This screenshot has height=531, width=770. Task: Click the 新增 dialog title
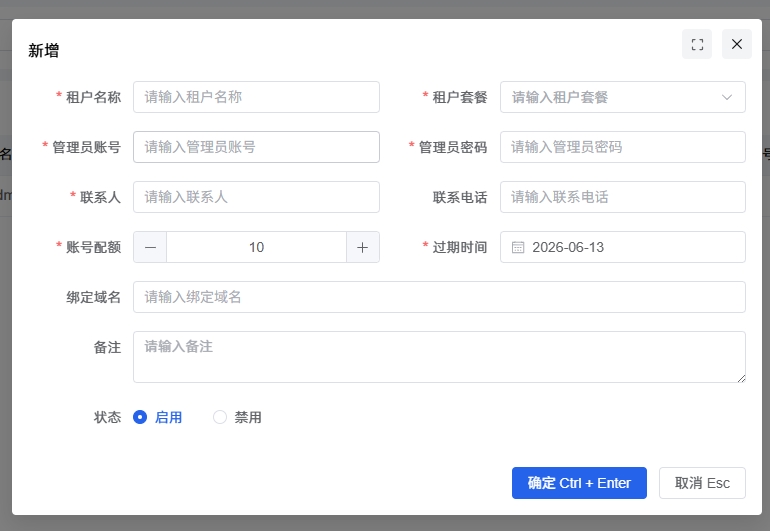coord(44,51)
